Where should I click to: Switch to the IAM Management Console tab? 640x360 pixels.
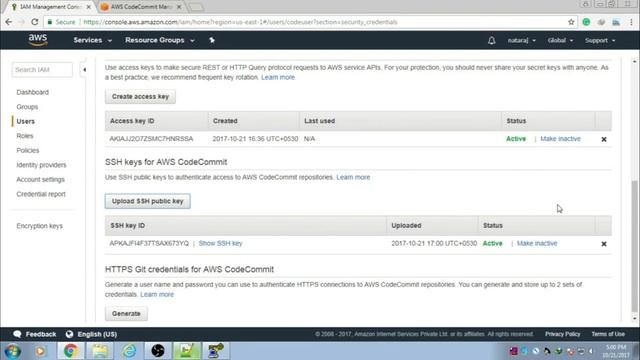(51, 7)
